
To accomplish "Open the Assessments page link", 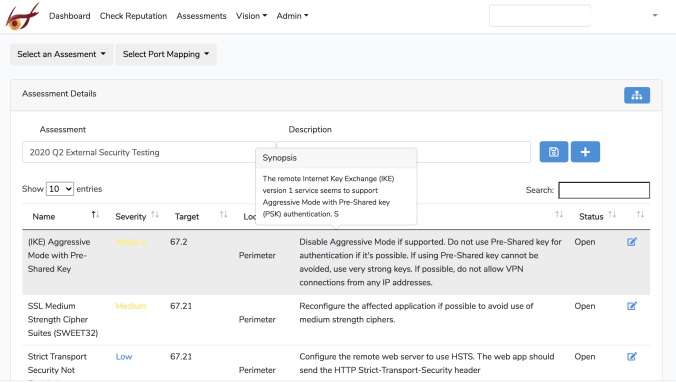I will 201,16.
